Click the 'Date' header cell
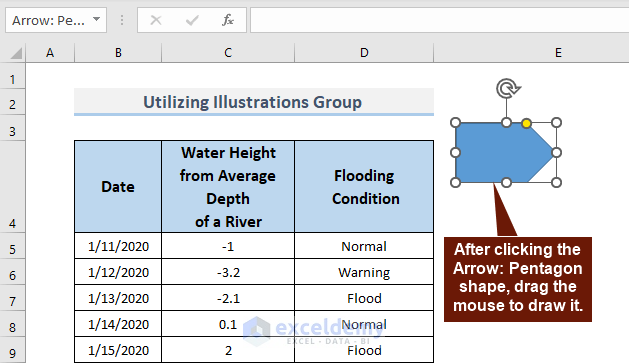This screenshot has width=629, height=363. [118, 187]
